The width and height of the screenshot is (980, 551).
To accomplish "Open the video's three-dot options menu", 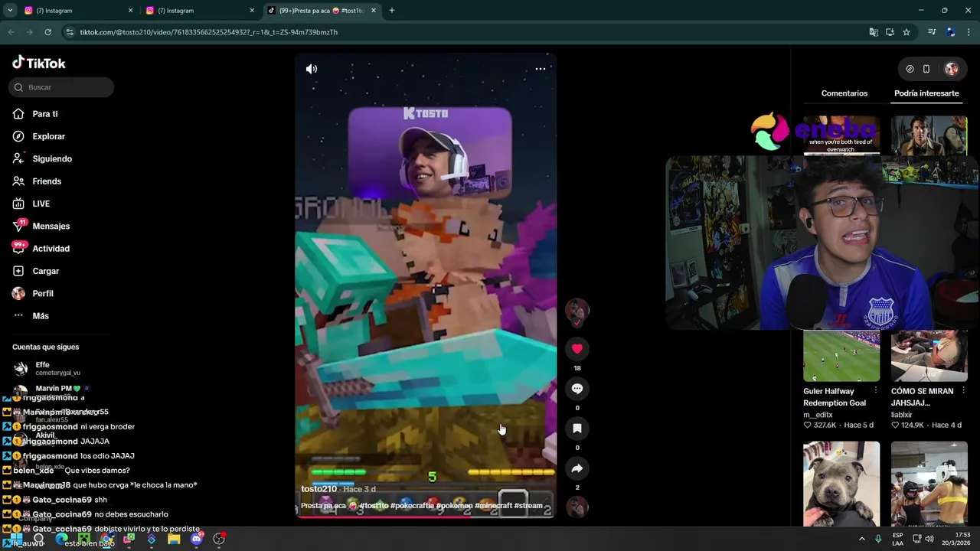I will [541, 69].
